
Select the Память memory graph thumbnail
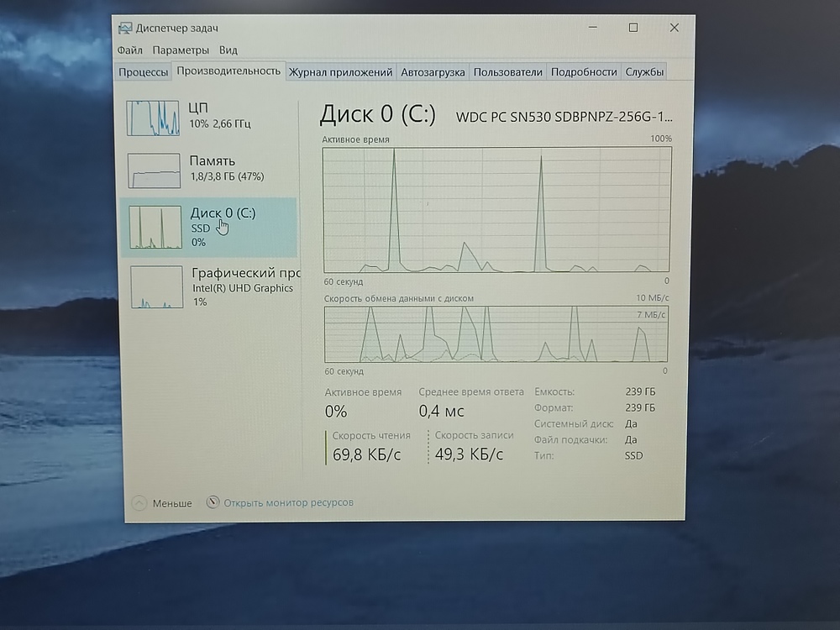pos(154,171)
